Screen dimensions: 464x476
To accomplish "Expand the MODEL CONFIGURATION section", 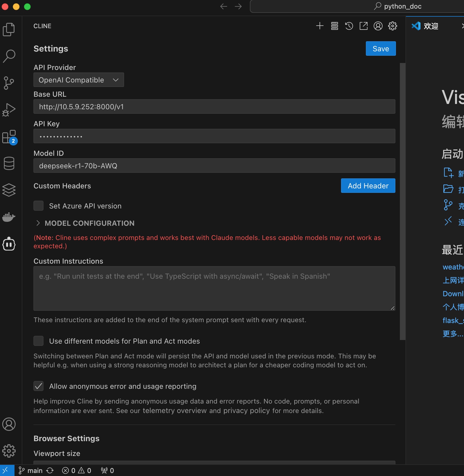I will (x=85, y=223).
